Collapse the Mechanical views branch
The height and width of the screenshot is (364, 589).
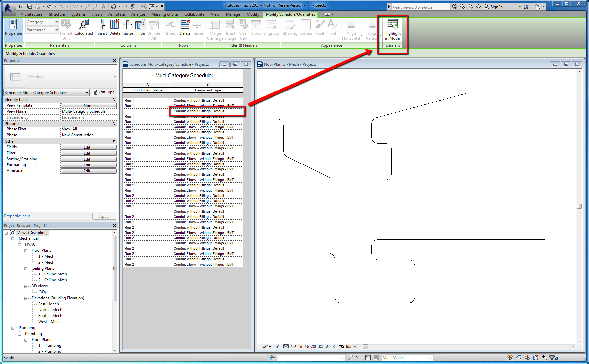coord(13,238)
